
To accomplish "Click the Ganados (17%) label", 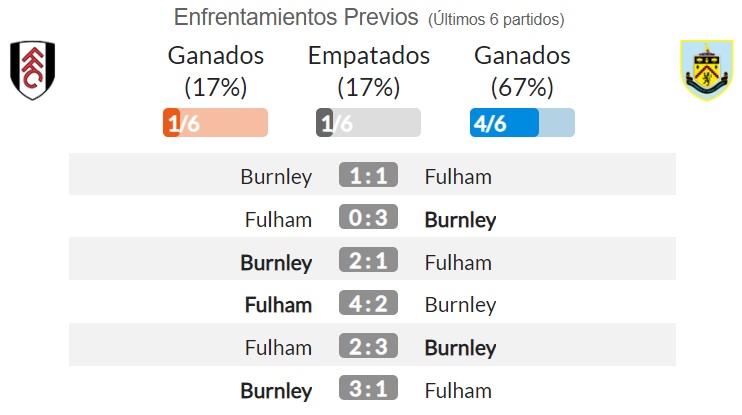I will 215,71.
